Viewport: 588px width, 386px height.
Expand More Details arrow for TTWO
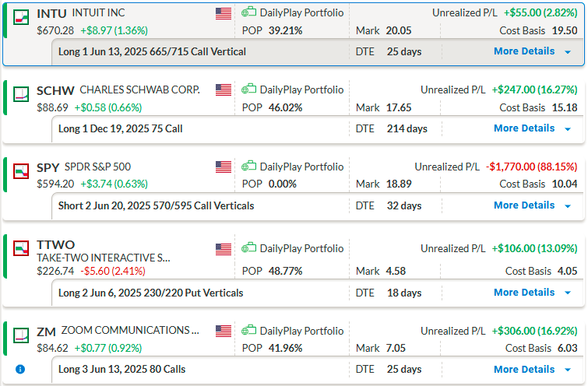click(568, 293)
